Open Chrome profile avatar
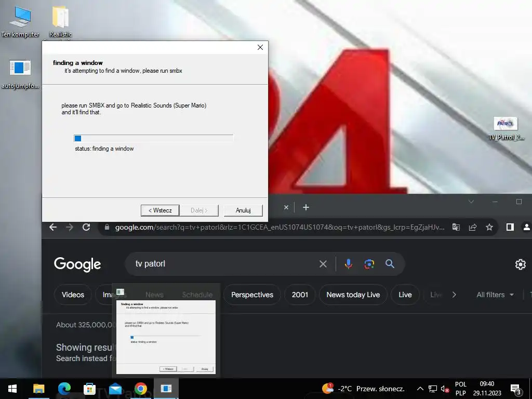 click(527, 228)
